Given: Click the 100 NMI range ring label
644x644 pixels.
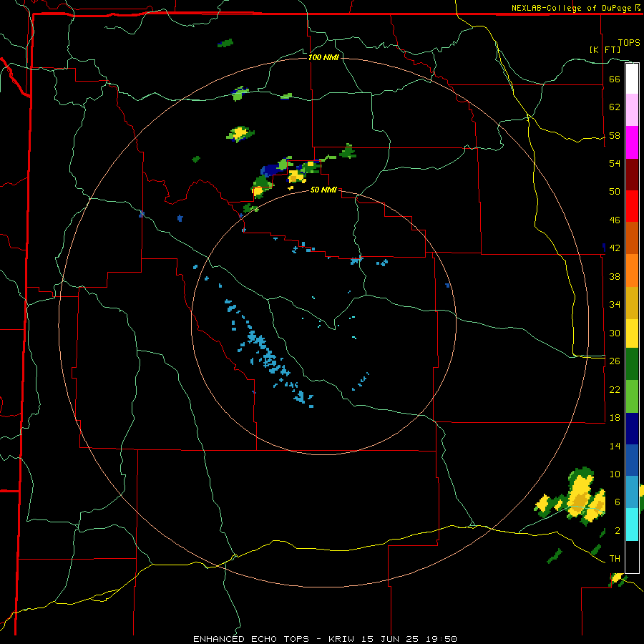Looking at the screenshot, I should pos(323,57).
